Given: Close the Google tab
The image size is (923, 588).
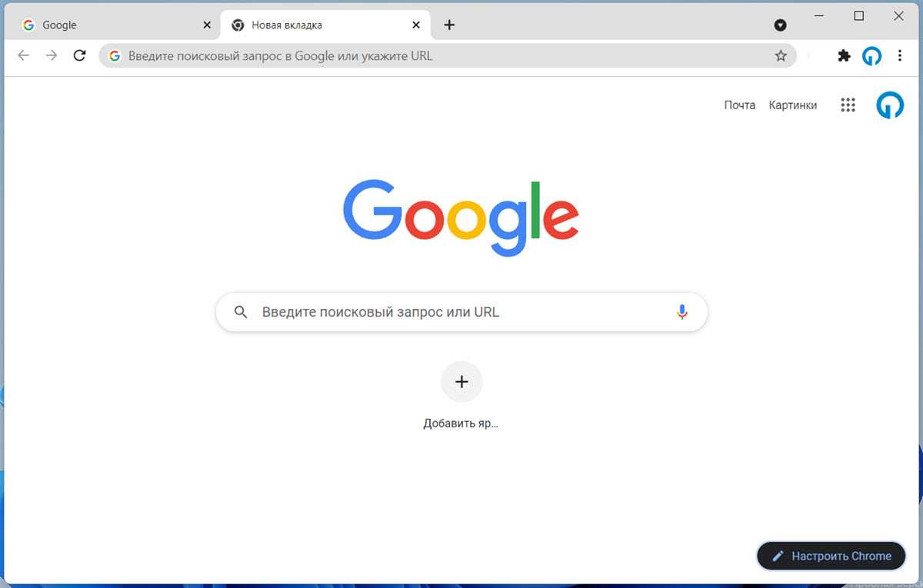Looking at the screenshot, I should (206, 25).
